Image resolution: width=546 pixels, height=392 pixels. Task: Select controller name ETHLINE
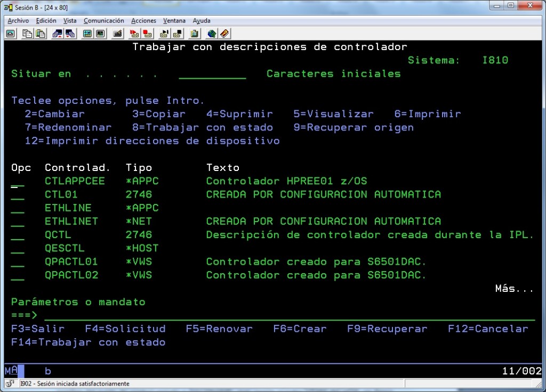(x=68, y=208)
